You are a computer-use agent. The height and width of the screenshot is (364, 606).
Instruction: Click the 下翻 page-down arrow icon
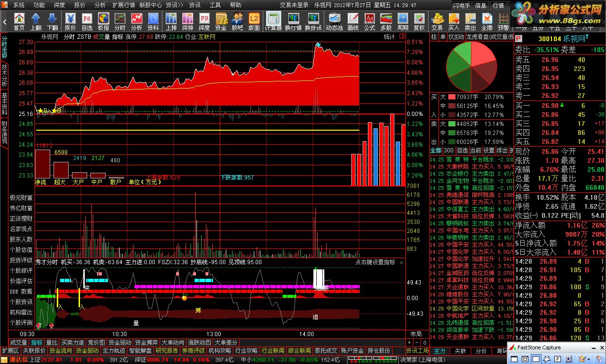[52, 22]
